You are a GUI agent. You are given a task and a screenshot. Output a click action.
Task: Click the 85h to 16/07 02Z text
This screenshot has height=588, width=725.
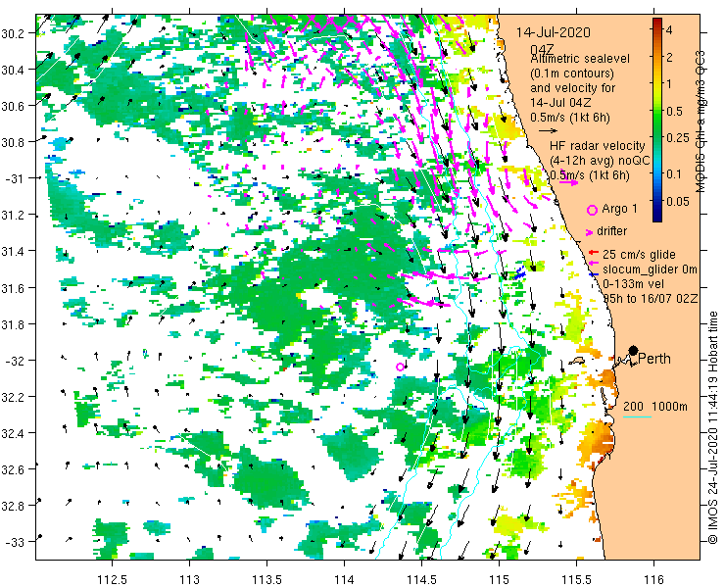pyautogui.click(x=651, y=298)
